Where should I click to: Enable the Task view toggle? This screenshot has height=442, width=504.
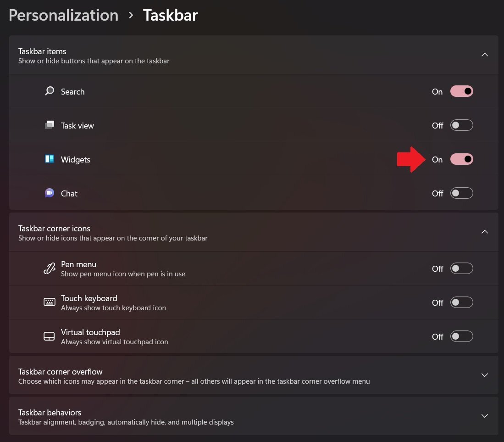pyautogui.click(x=461, y=125)
